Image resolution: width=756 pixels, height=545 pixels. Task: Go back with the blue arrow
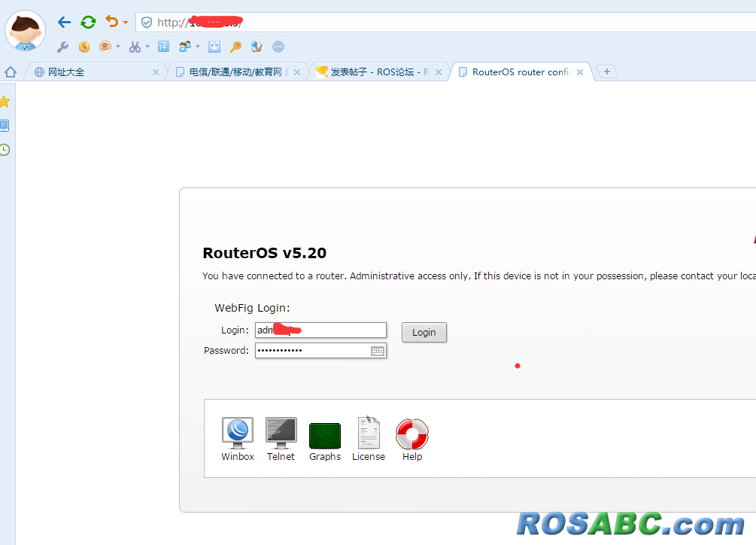(x=64, y=22)
